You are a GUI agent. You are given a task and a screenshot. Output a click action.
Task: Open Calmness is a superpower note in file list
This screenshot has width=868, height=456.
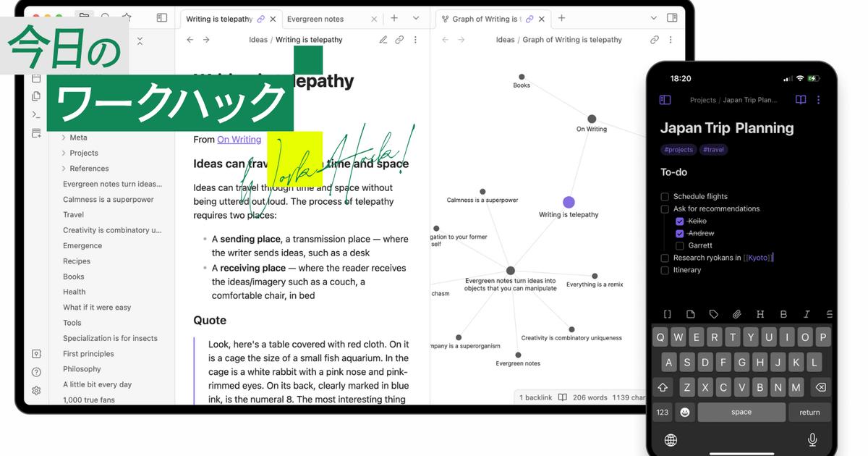coord(109,200)
